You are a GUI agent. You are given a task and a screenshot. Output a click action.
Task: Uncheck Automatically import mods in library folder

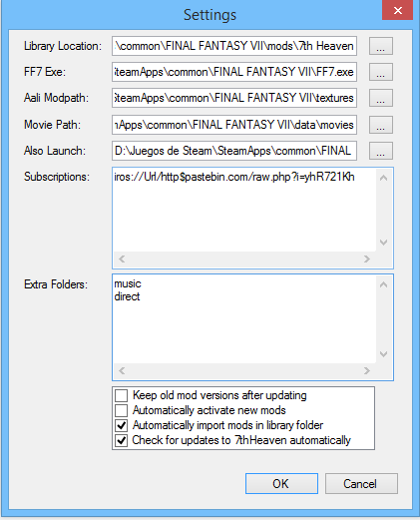(122, 425)
